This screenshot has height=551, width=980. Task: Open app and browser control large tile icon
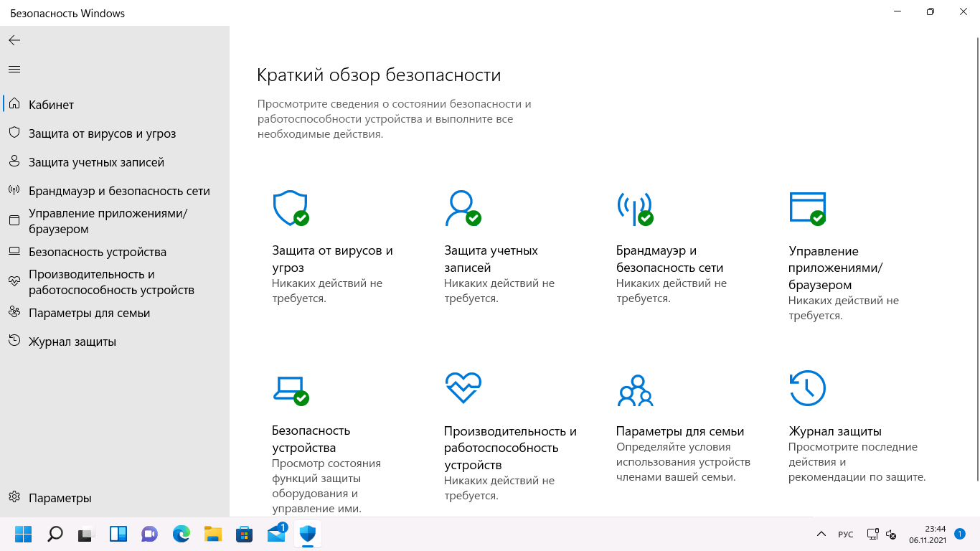[x=807, y=208]
